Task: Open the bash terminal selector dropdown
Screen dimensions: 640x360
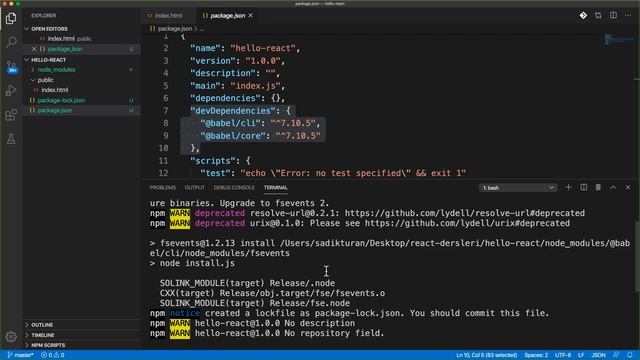Action: click(x=518, y=188)
